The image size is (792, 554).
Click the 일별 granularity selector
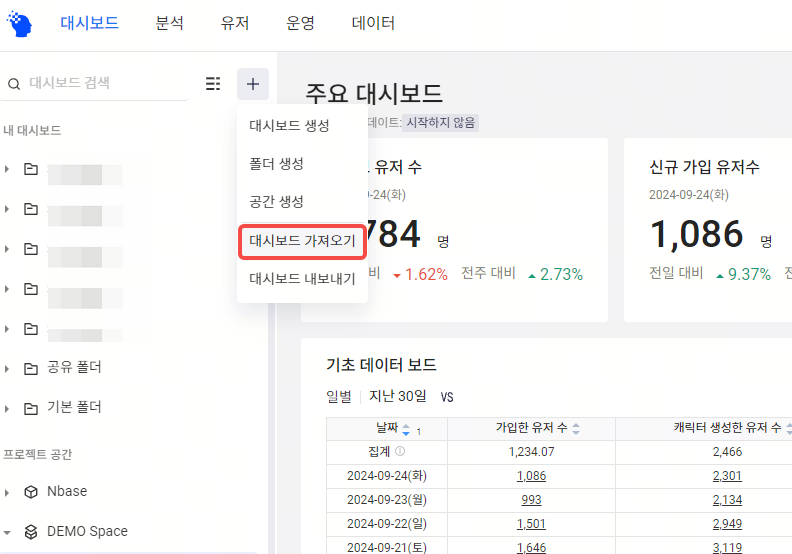(x=339, y=396)
